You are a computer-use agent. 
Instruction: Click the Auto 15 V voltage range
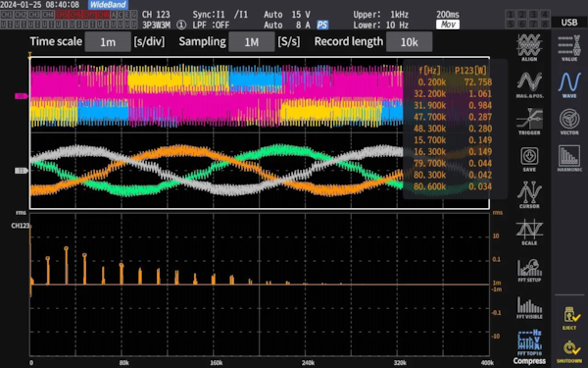coord(287,15)
